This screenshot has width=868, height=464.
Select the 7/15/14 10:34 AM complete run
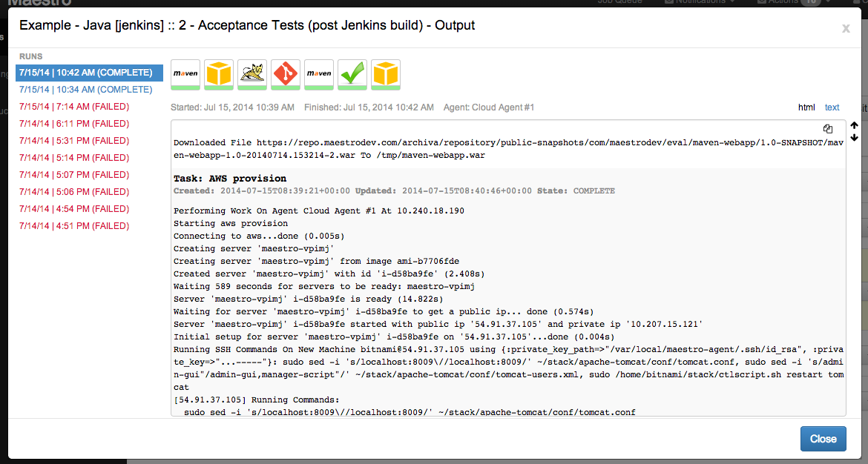(x=85, y=89)
